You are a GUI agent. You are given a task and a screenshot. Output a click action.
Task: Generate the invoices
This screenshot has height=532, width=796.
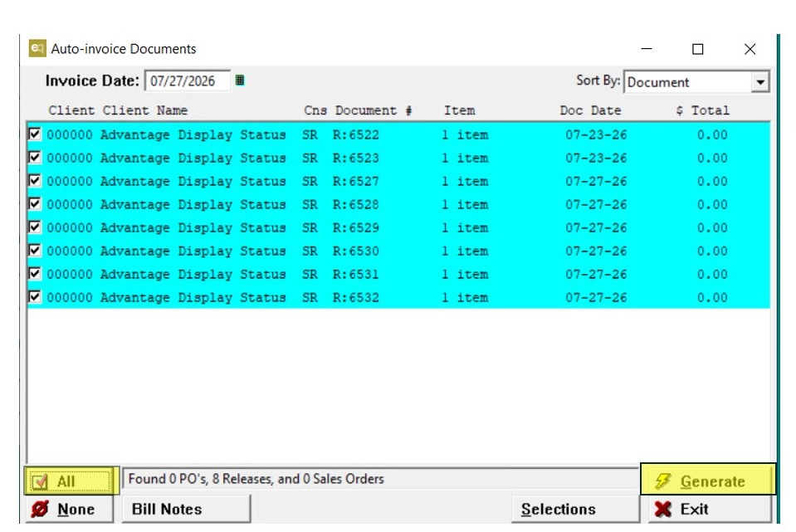tap(708, 481)
